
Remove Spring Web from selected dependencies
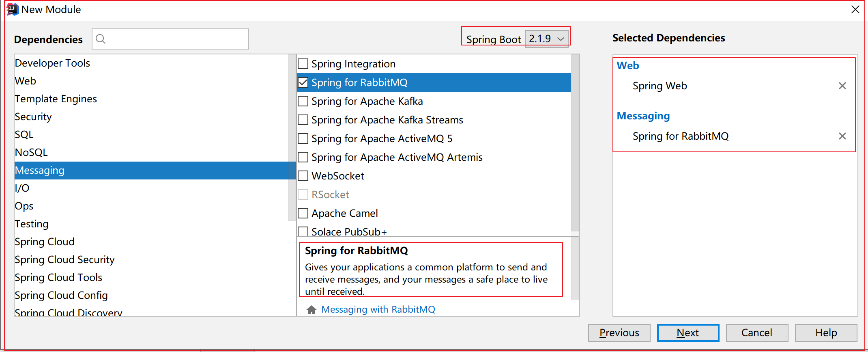842,86
